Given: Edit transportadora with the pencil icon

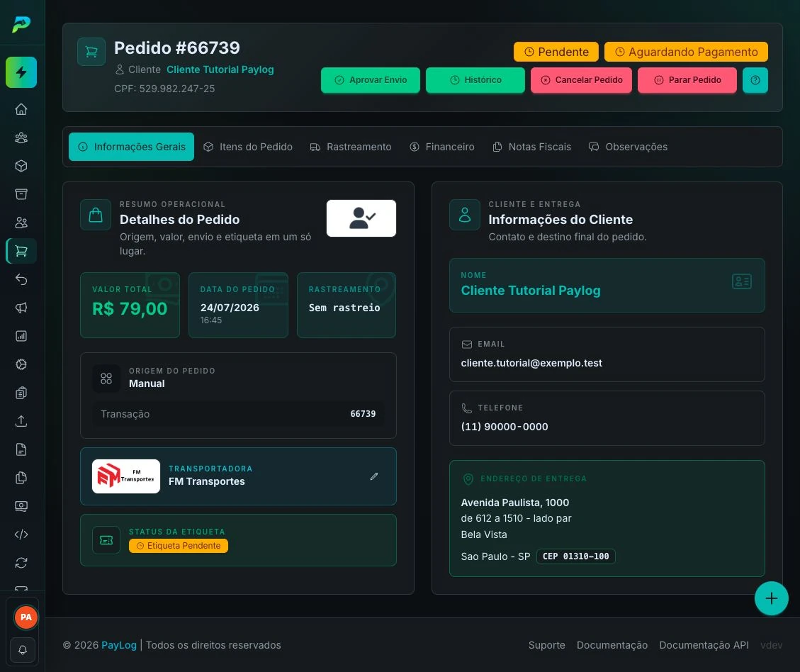Looking at the screenshot, I should tap(374, 476).
